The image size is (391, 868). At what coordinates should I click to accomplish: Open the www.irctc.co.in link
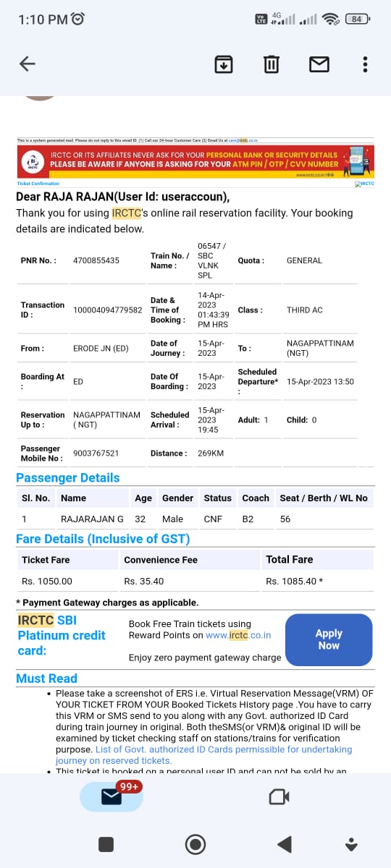click(x=238, y=635)
